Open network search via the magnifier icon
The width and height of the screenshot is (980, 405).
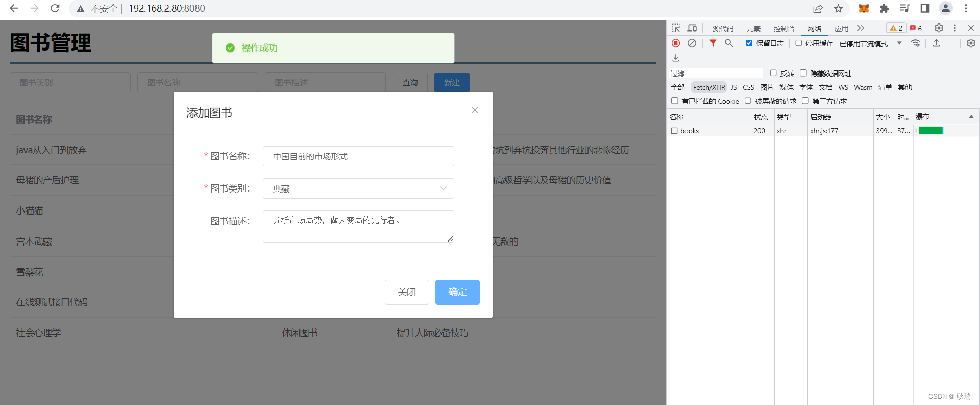pos(729,43)
